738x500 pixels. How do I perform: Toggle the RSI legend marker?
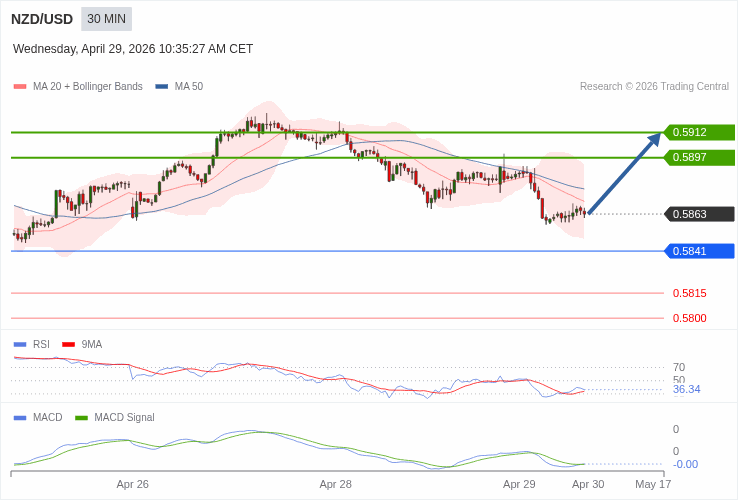pos(19,345)
